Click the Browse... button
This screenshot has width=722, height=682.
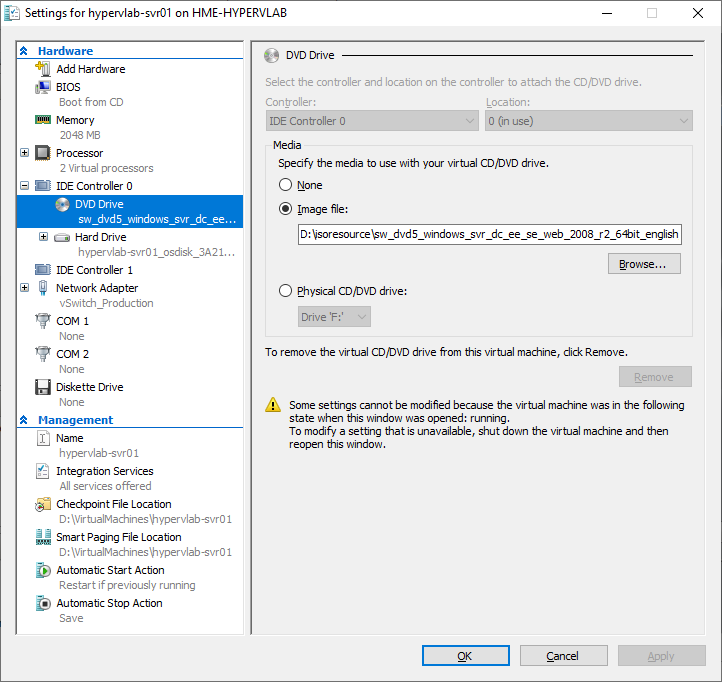coord(644,263)
